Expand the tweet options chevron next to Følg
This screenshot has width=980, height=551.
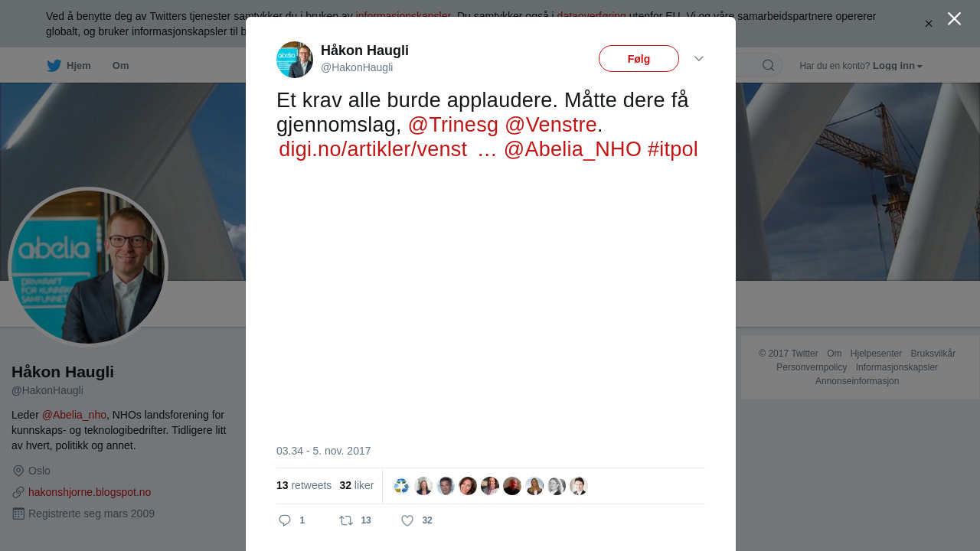699,59
